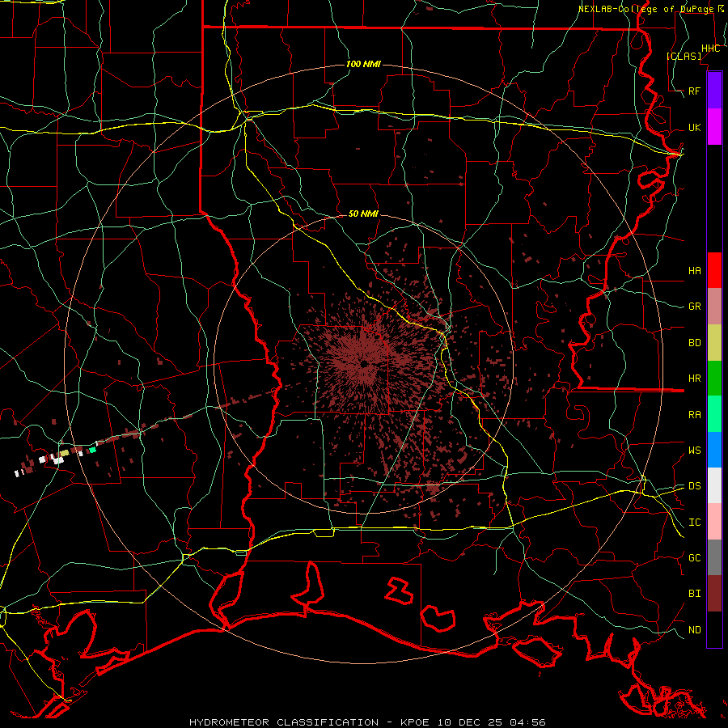Image resolution: width=728 pixels, height=728 pixels.
Task: Click the DS white legend swatch
Action: [x=714, y=485]
